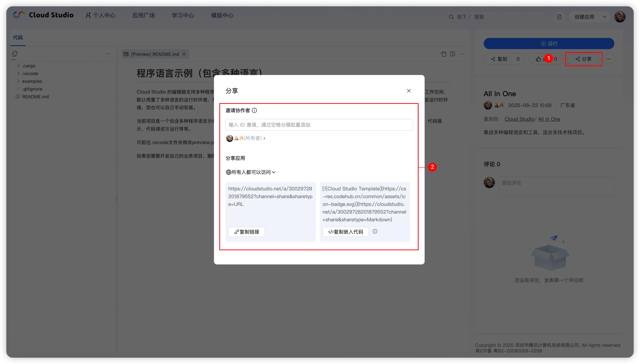The image size is (640, 364).
Task: Click the thumbs-up like icon
Action: pos(538,59)
